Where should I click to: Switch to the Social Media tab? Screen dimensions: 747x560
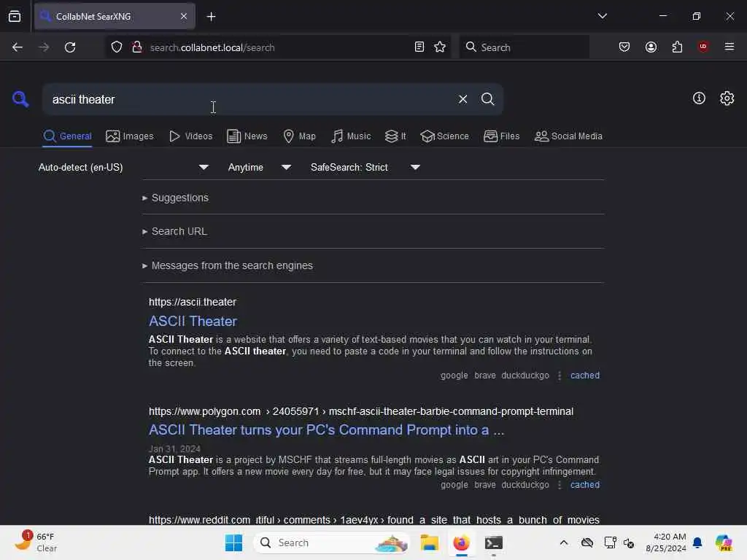pos(568,136)
